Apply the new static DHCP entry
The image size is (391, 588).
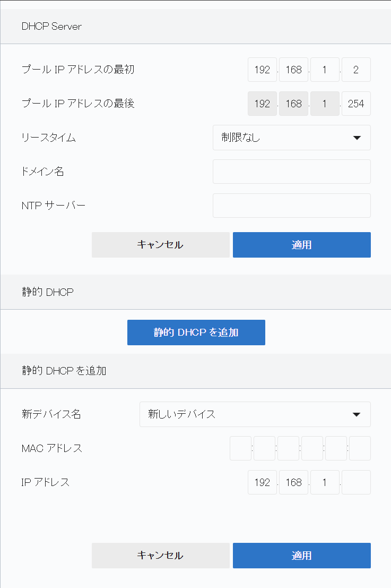click(301, 556)
